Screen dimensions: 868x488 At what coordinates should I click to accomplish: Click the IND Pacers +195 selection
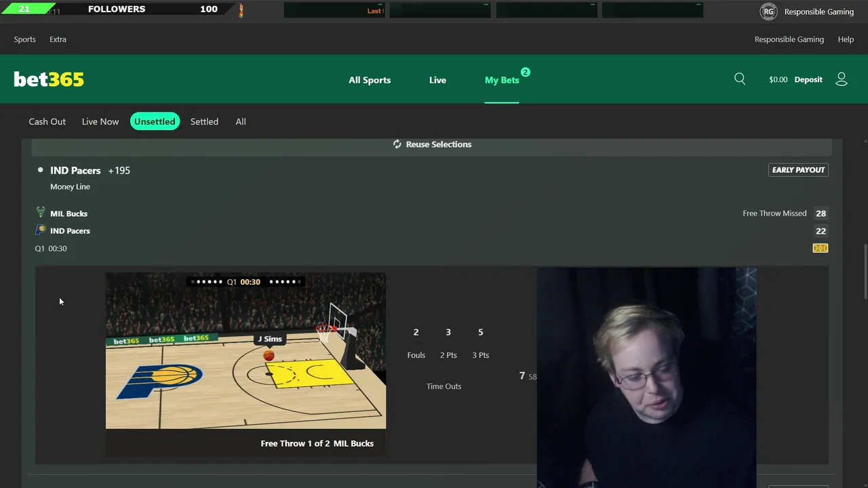pyautogui.click(x=90, y=170)
